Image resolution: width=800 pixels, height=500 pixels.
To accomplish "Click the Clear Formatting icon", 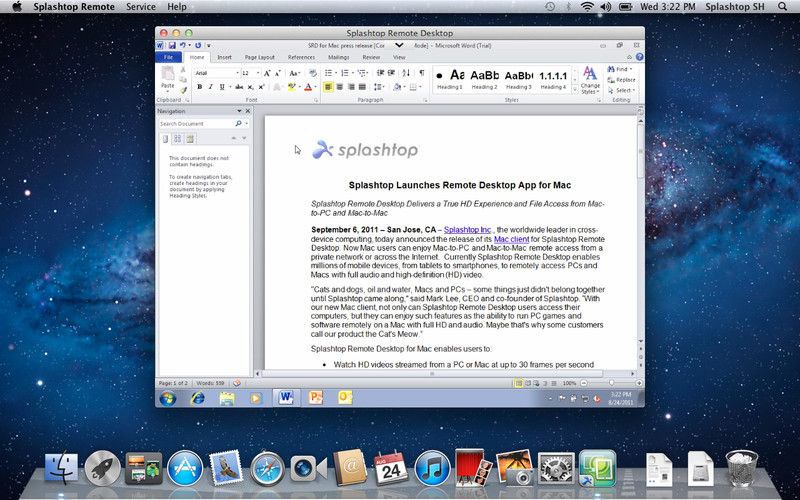I will pos(313,73).
